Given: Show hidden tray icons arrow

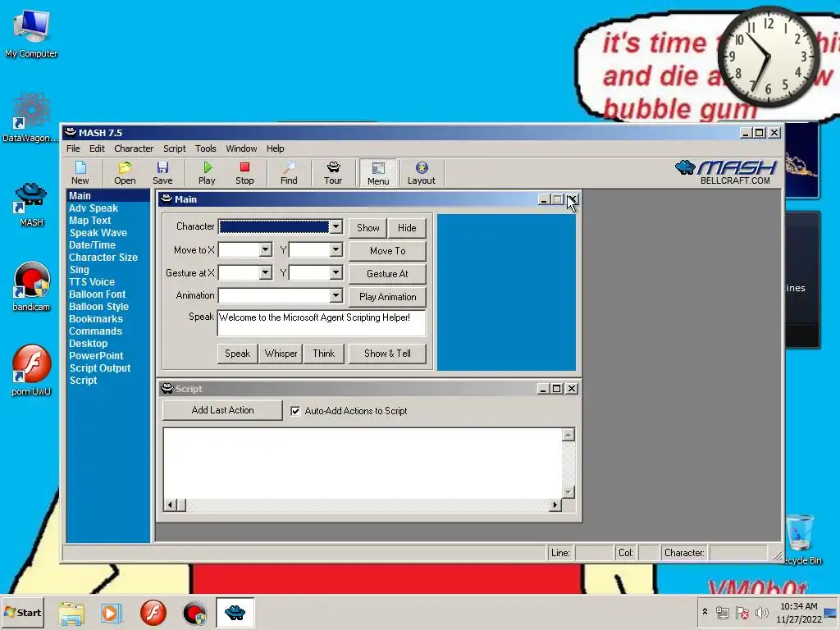Looking at the screenshot, I should coord(705,612).
